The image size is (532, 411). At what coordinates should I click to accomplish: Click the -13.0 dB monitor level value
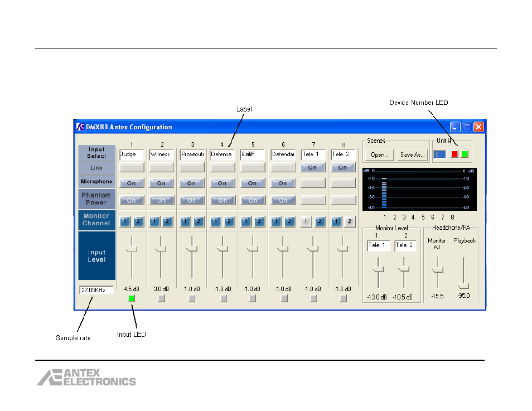pos(377,297)
